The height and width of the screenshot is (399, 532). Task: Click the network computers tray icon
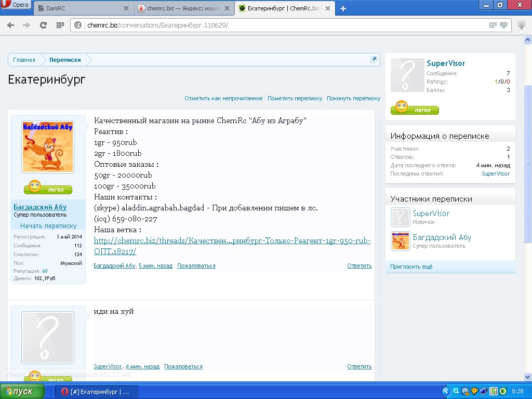(x=484, y=392)
